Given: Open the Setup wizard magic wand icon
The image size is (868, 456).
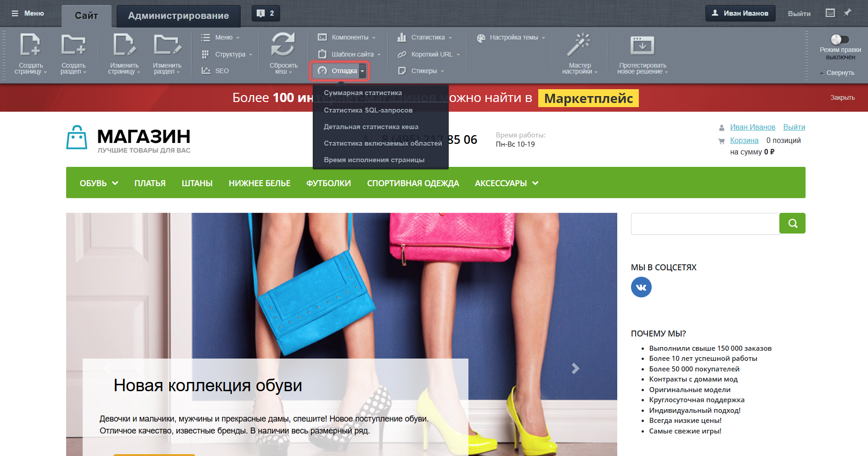Looking at the screenshot, I should tap(579, 45).
